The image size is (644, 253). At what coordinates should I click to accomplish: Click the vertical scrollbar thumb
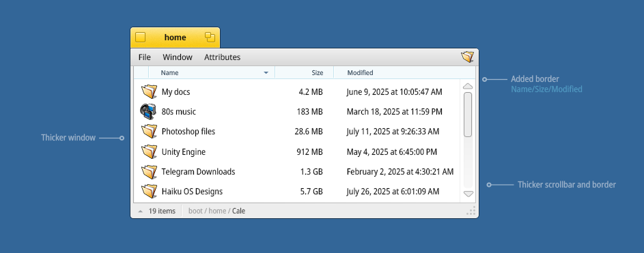[x=468, y=115]
